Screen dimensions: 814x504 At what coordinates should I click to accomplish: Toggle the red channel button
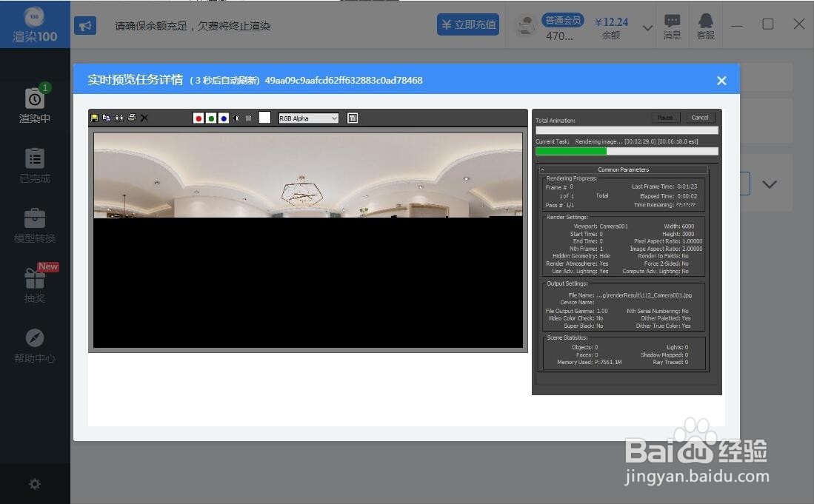point(199,118)
